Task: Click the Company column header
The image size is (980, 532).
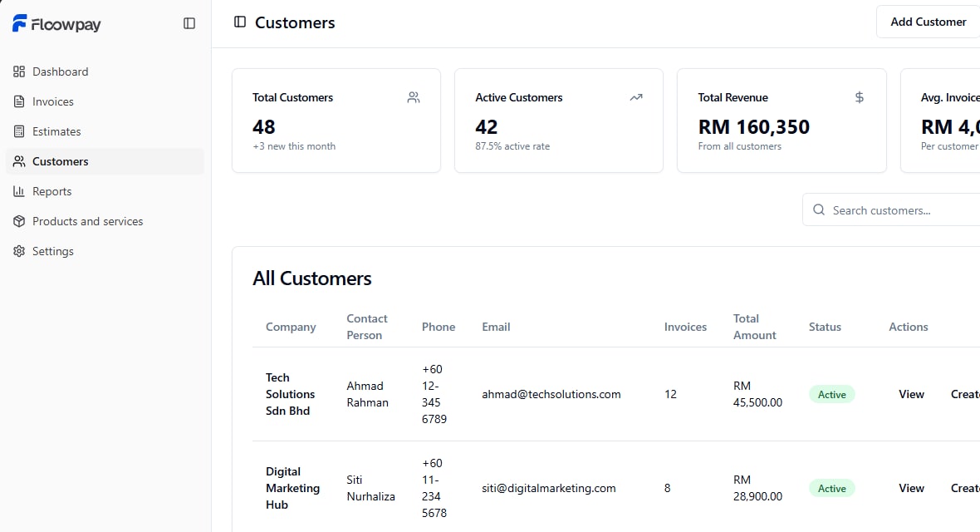Action: [291, 327]
